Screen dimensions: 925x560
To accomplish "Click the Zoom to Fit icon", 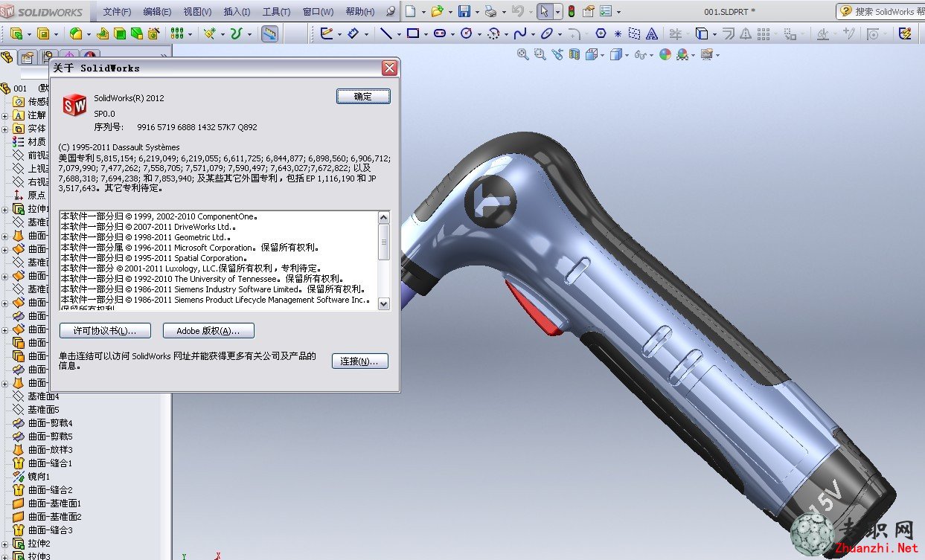I will [523, 54].
